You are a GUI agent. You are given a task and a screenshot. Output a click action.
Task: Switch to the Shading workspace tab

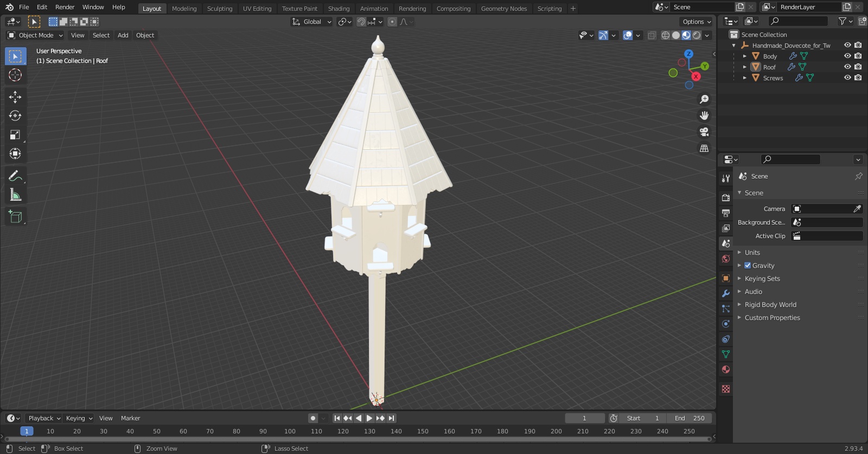(339, 9)
